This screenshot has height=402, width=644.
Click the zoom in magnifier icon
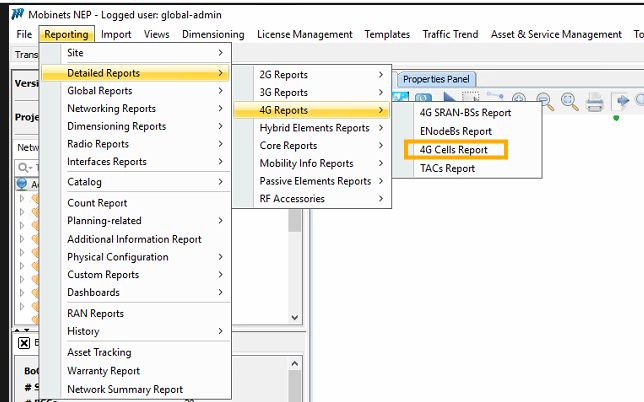click(519, 100)
